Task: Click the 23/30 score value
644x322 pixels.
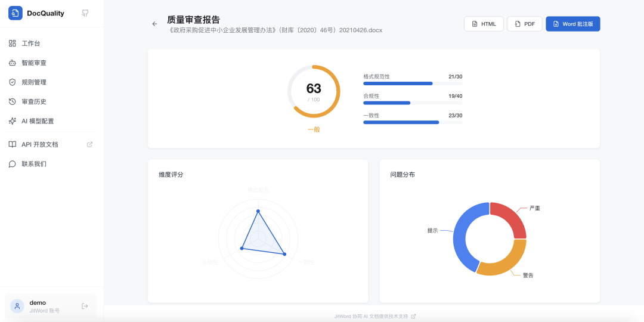Action: coord(456,116)
